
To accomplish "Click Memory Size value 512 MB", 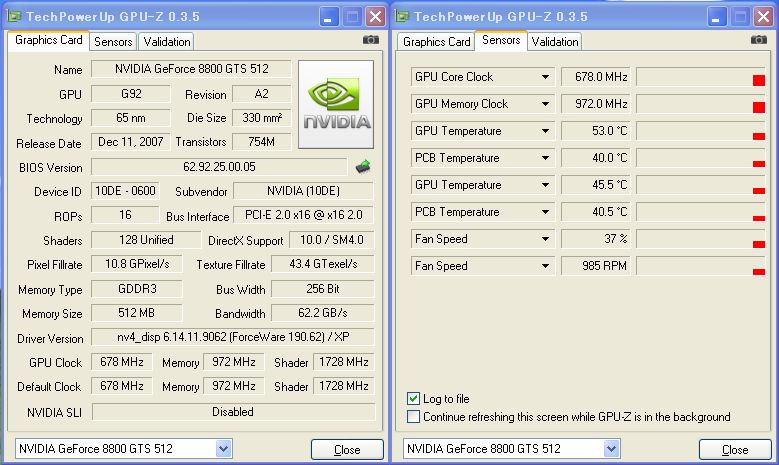I will (137, 313).
